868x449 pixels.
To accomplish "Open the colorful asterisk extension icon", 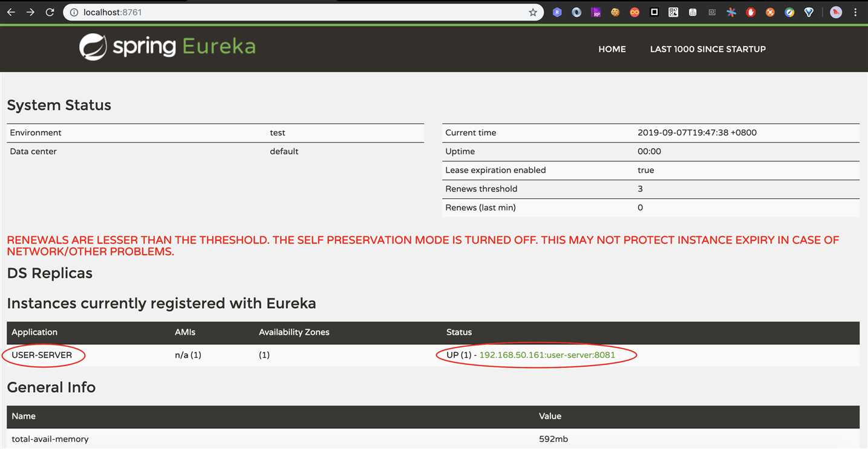I will (731, 12).
